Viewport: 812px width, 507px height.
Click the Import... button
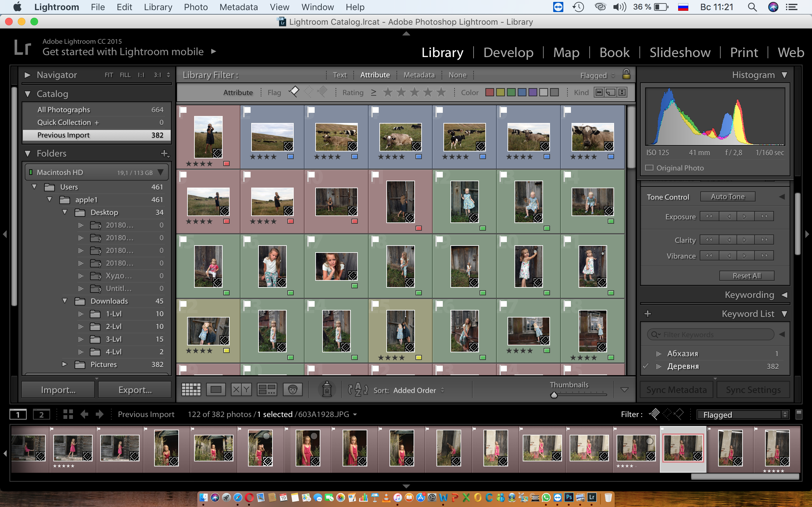tap(58, 390)
